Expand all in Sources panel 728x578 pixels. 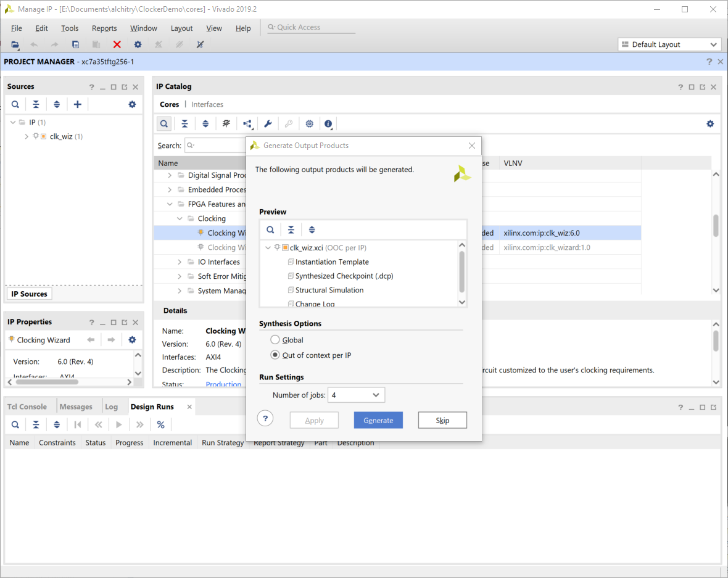57,104
